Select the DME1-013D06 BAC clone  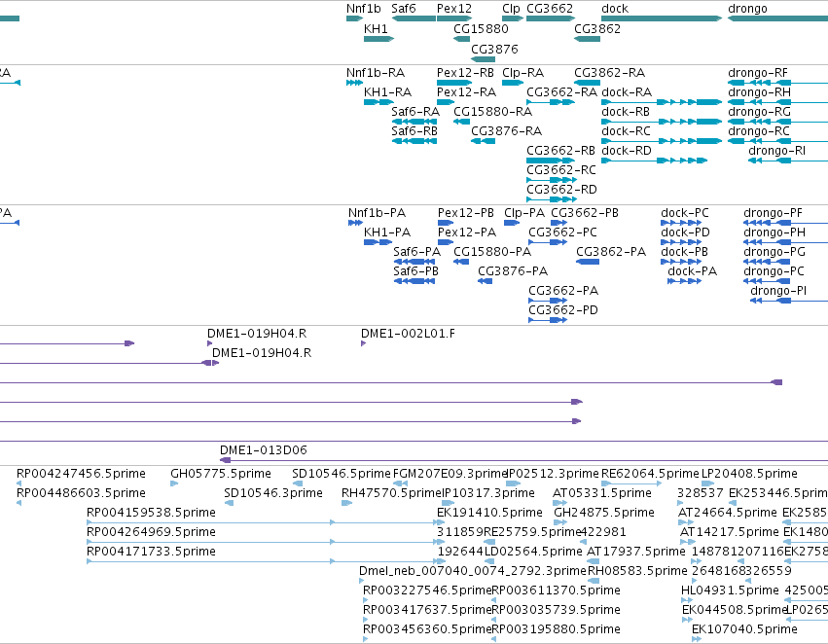pos(523,461)
